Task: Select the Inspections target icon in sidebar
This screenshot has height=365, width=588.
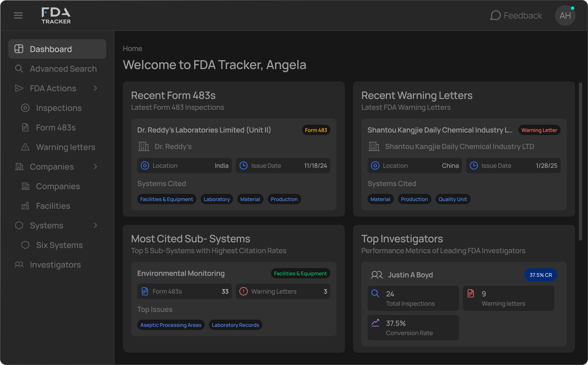Action: [25, 108]
